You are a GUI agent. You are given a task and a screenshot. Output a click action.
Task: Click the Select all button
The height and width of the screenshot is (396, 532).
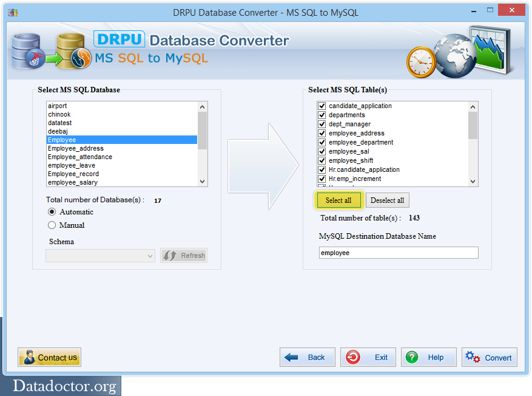(x=338, y=200)
